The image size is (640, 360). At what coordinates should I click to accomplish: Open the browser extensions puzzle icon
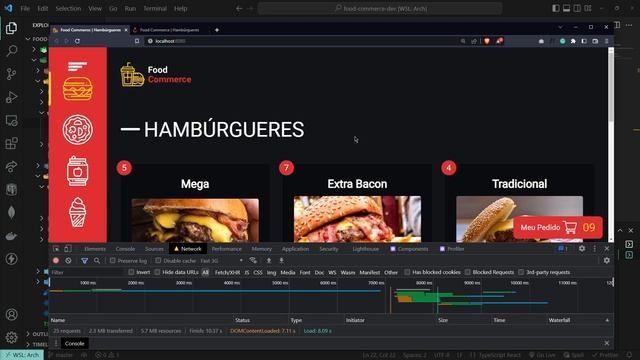[x=573, y=41]
